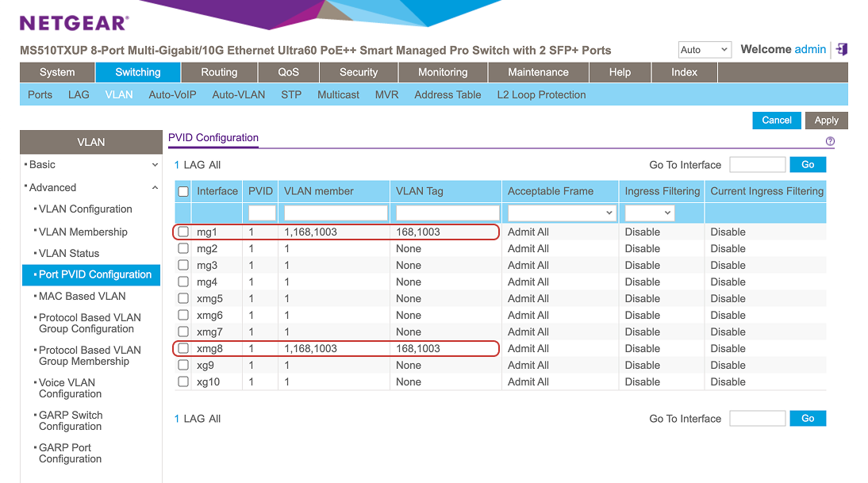Image resolution: width=868 pixels, height=483 pixels.
Task: Click the admin user link
Action: (x=810, y=49)
